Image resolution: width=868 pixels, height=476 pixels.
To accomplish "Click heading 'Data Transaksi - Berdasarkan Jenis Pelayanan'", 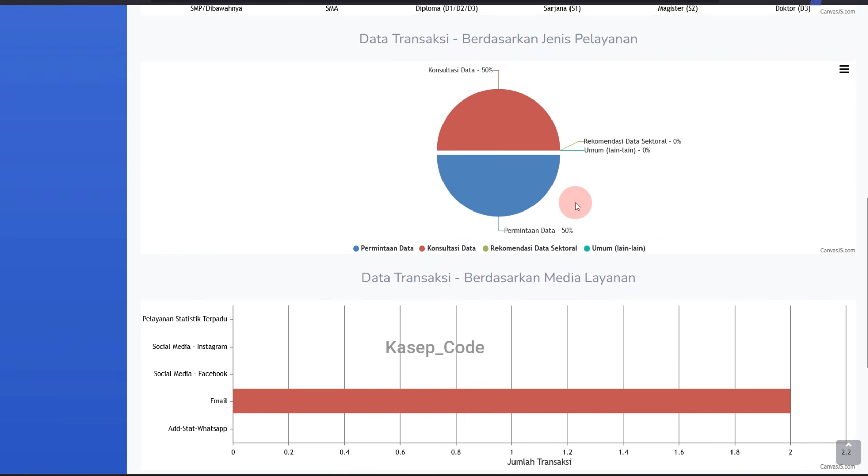I will coord(498,39).
